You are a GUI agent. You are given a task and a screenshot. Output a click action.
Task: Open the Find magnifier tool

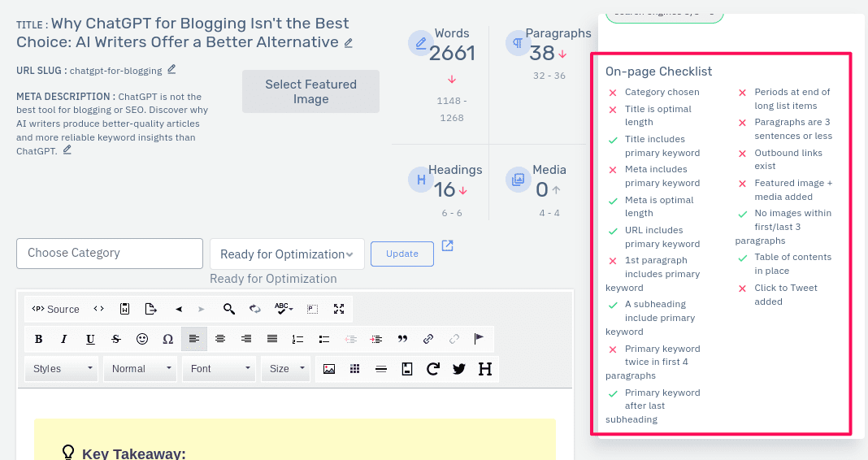(228, 309)
